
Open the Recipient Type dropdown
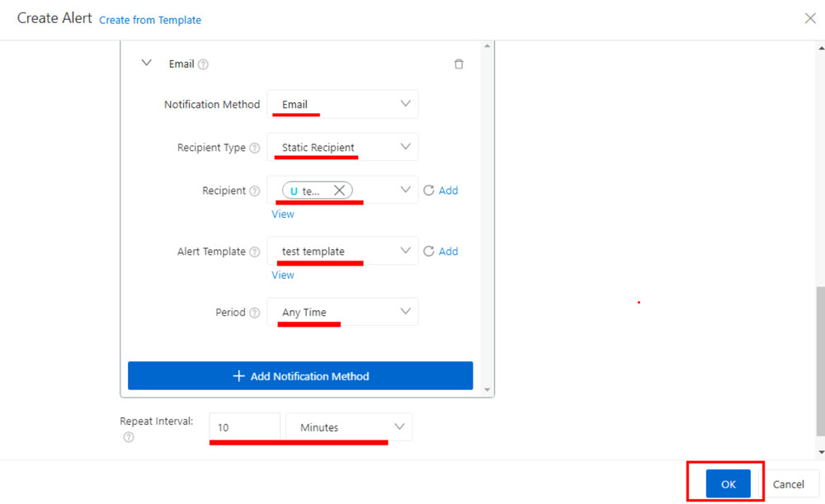pyautogui.click(x=405, y=146)
